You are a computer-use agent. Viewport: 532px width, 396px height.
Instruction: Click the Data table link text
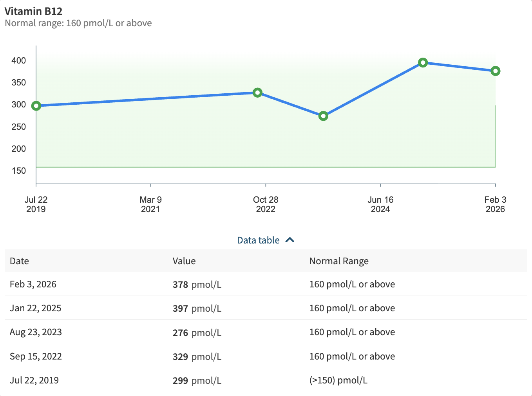point(258,240)
